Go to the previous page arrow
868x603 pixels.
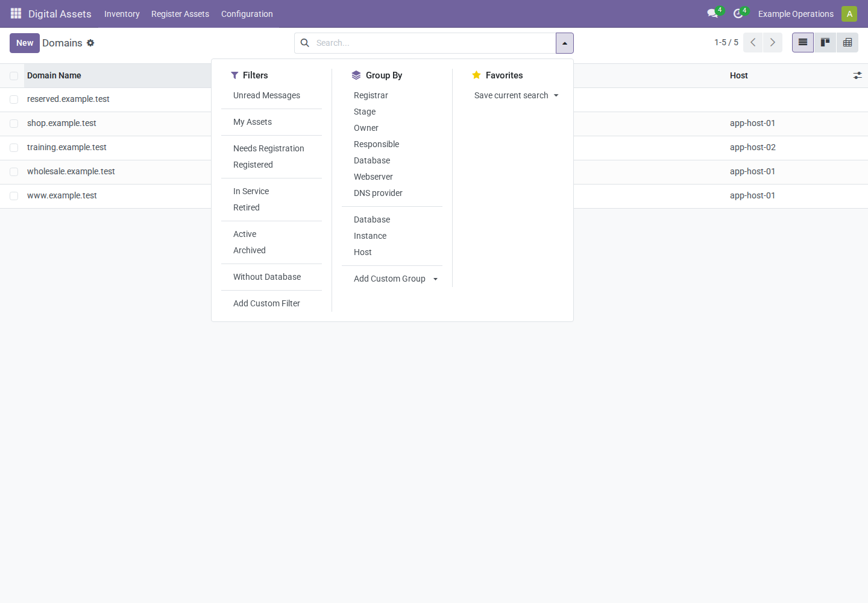[x=753, y=42]
